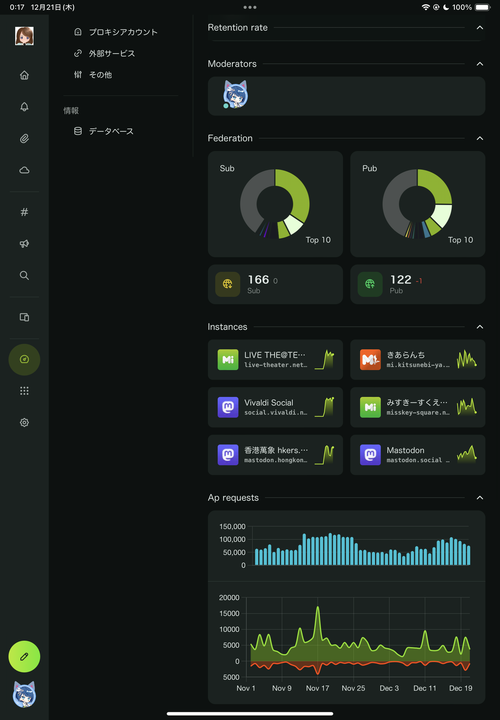Open the Announcements megaphone icon
The width and height of the screenshot is (500, 720).
point(24,244)
